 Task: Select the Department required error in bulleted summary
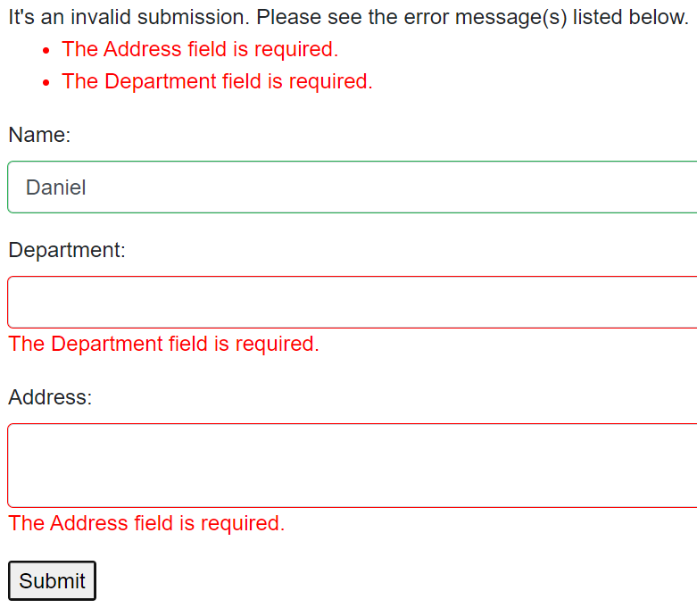tap(217, 81)
